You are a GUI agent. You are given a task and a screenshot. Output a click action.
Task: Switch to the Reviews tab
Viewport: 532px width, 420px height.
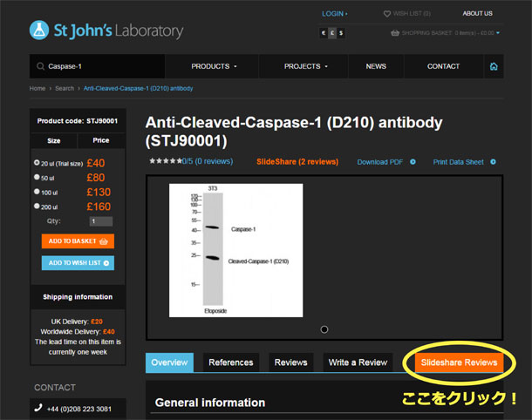290,362
